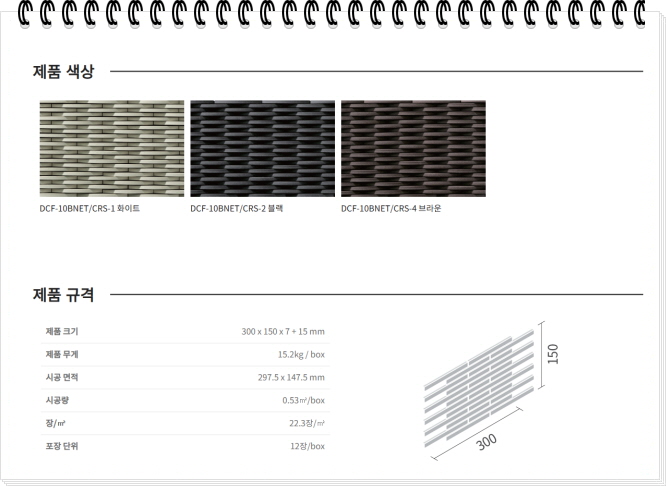Screen dimensions: 666x486
Task: Open the brown CRS-4 tile image
Action: coord(413,148)
